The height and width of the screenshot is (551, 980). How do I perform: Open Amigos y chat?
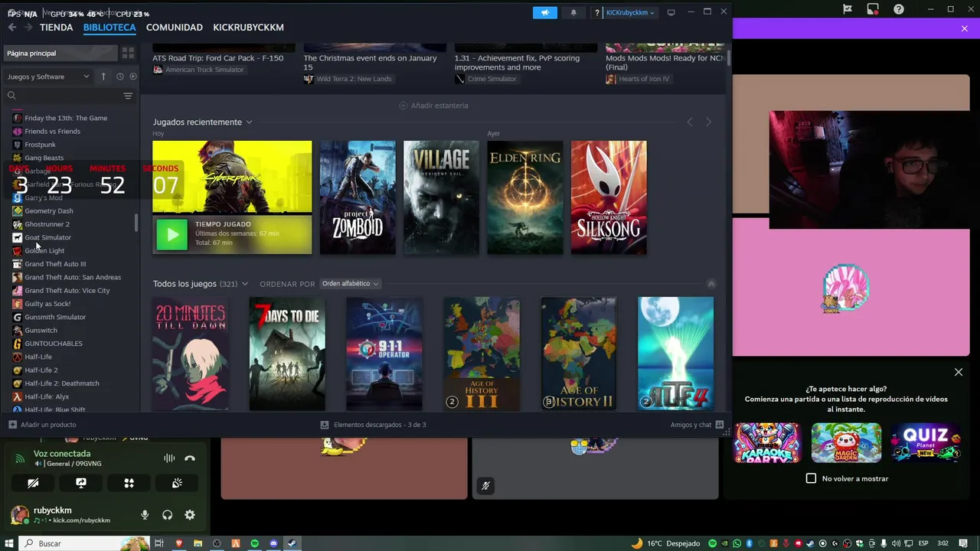pyautogui.click(x=697, y=425)
